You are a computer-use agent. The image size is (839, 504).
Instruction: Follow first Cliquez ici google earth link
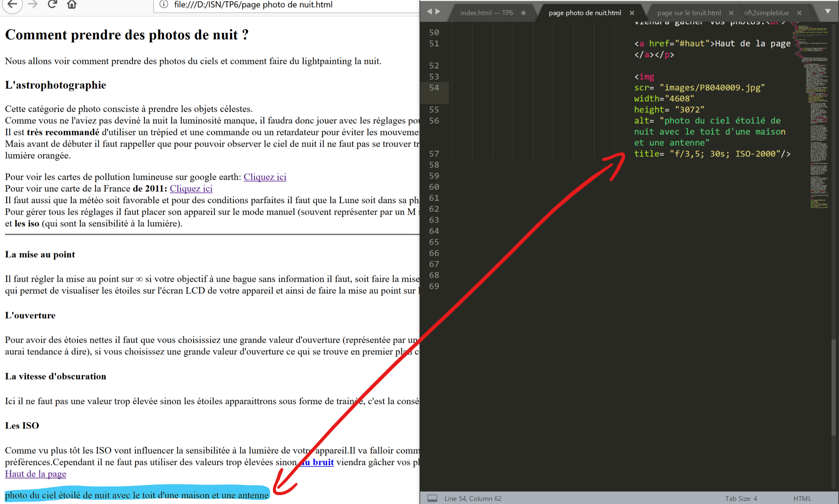pos(264,177)
